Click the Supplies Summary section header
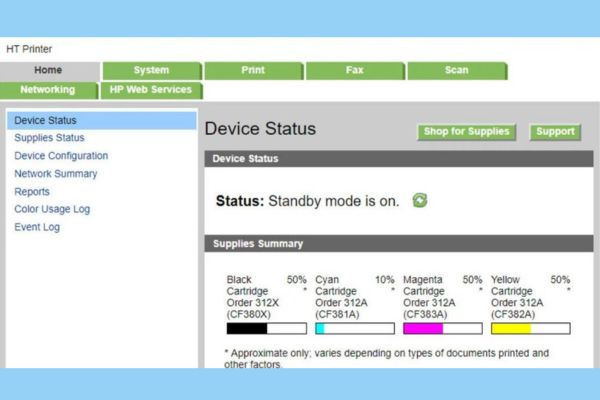 pos(399,244)
